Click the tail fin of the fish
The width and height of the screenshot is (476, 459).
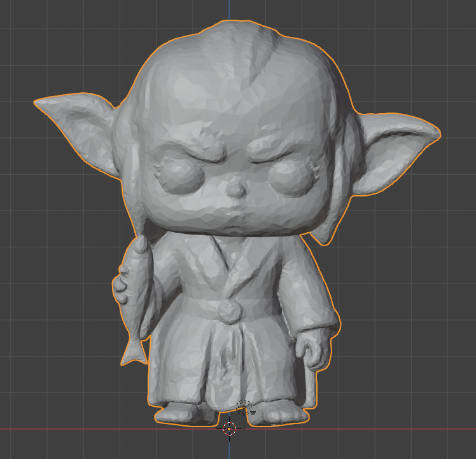click(133, 352)
